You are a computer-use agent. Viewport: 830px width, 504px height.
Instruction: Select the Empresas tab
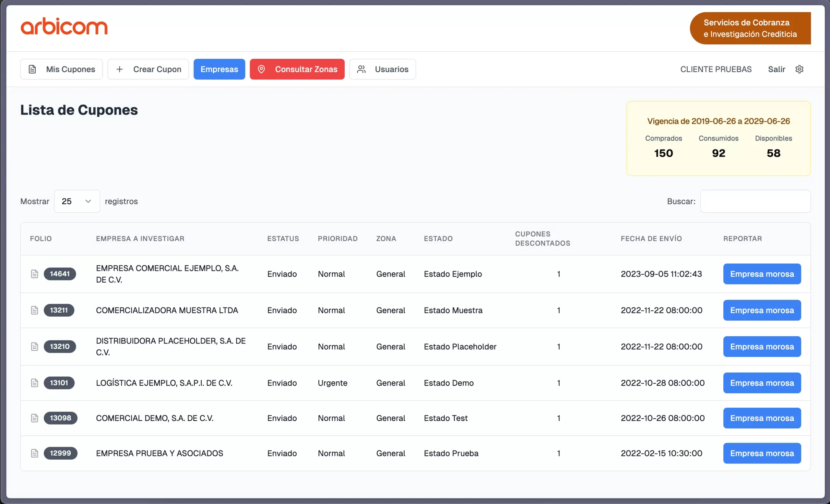point(219,69)
